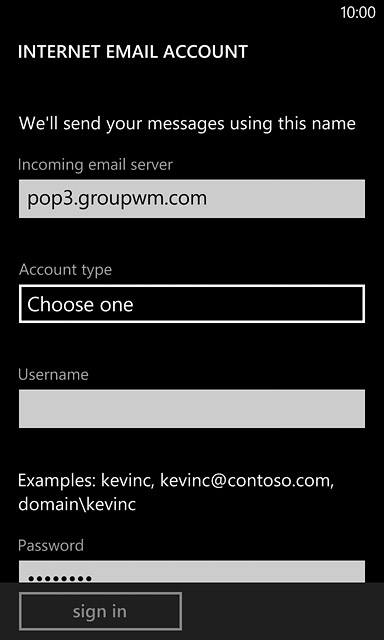Click the pop3.groupwm.com server text
This screenshot has width=384, height=640.
click(x=117, y=199)
